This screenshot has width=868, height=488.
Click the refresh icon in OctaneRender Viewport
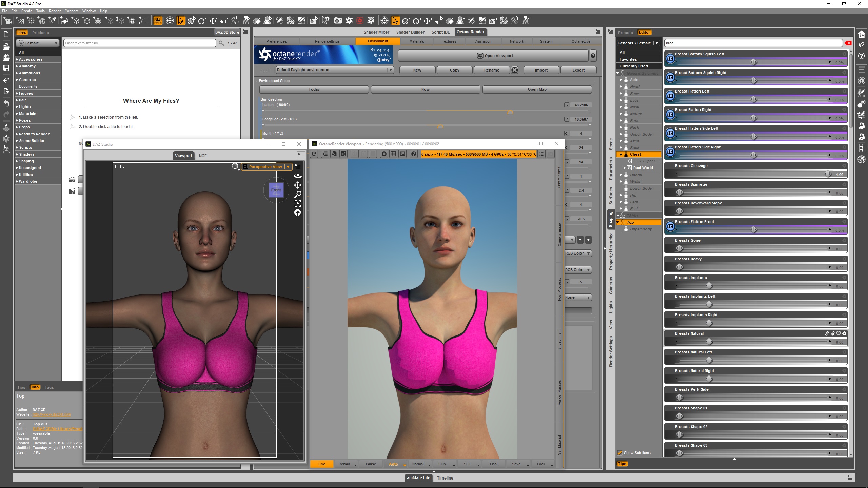pyautogui.click(x=314, y=154)
